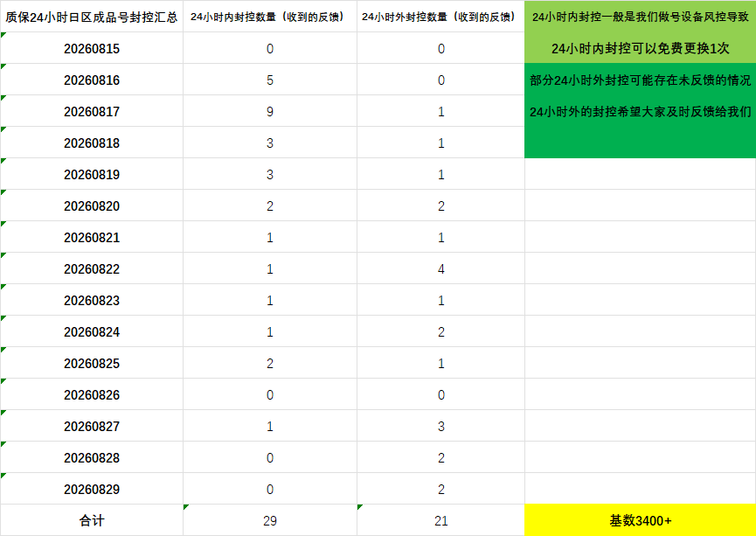Click the note 24小时内封控一般是我们做号设备风控导致
The image size is (756, 536).
click(x=641, y=17)
